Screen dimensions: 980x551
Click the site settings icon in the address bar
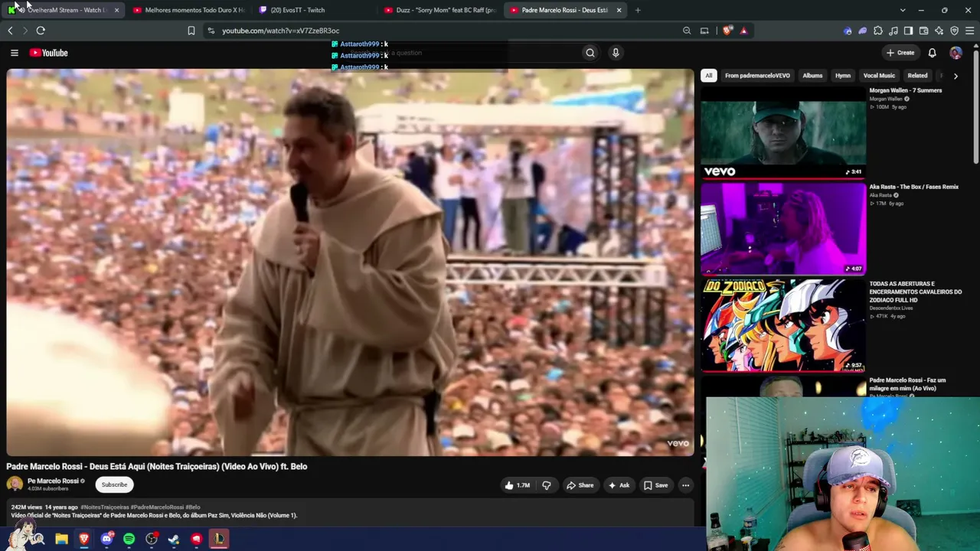click(x=211, y=31)
